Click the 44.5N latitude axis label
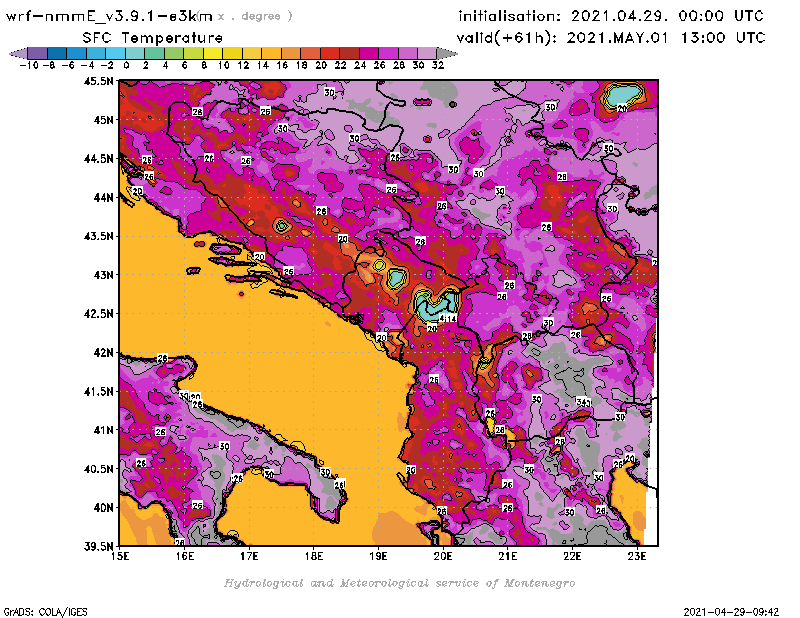This screenshot has width=800, height=618. (98, 159)
